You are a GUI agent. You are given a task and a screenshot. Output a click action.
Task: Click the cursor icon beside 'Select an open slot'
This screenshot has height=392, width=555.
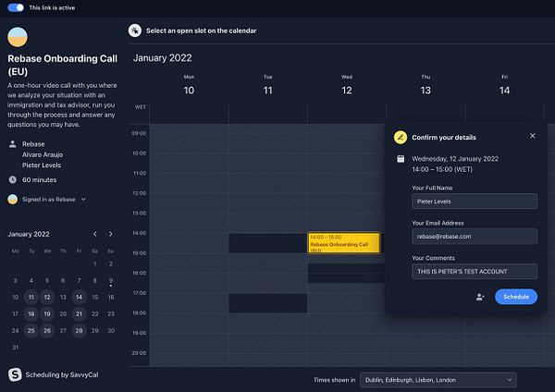click(135, 31)
